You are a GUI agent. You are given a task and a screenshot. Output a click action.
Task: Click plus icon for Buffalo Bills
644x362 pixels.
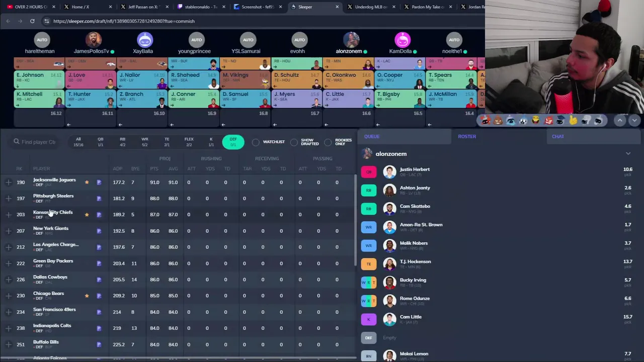coord(9,344)
